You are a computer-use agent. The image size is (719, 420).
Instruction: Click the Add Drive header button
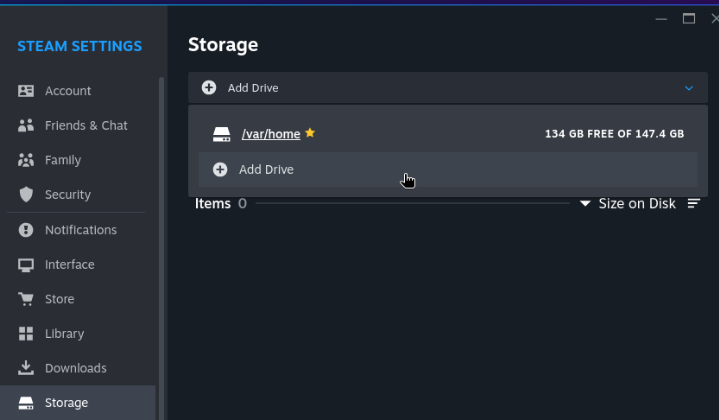pyautogui.click(x=252, y=88)
